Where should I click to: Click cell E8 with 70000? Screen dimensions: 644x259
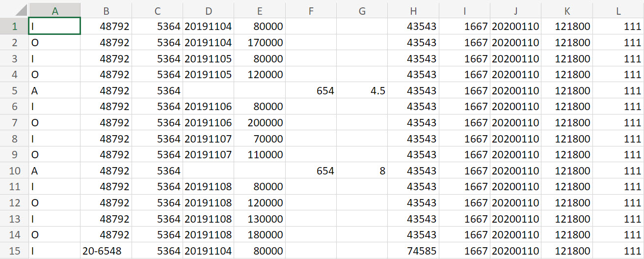pyautogui.click(x=260, y=139)
